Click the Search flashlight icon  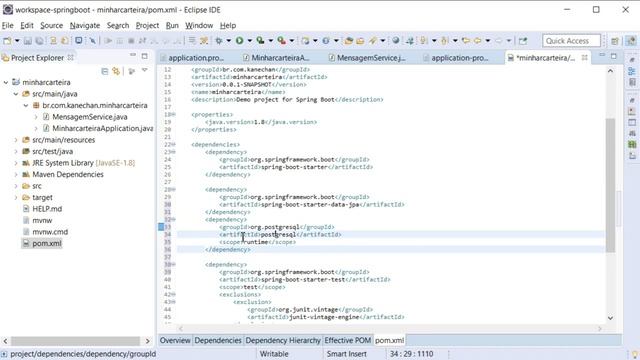[373, 41]
